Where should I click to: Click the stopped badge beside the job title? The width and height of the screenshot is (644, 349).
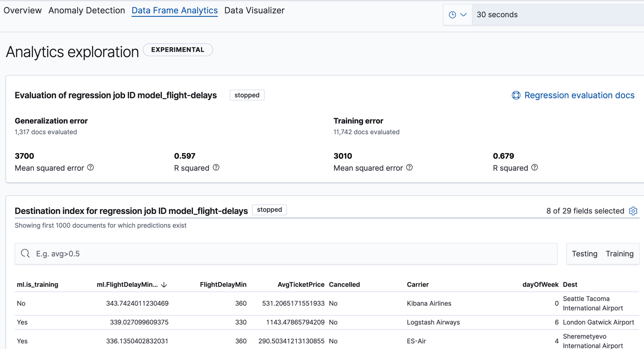coord(247,95)
